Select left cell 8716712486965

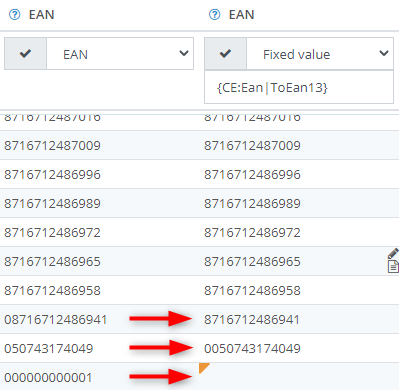tap(52, 262)
